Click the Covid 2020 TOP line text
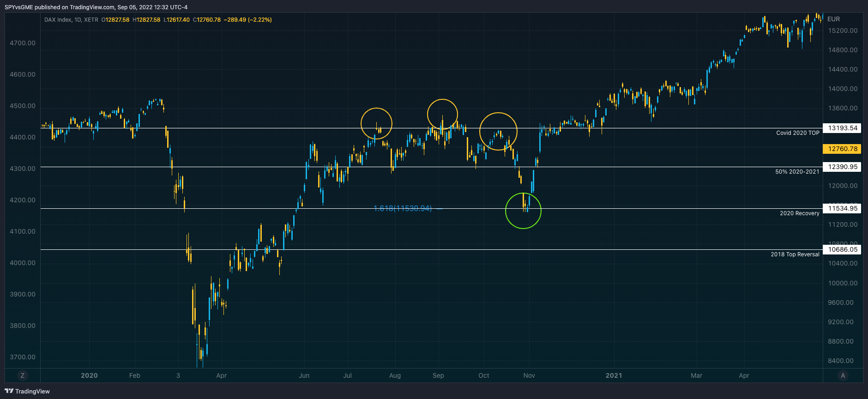Viewport: 868px width, 399px height. [x=798, y=133]
